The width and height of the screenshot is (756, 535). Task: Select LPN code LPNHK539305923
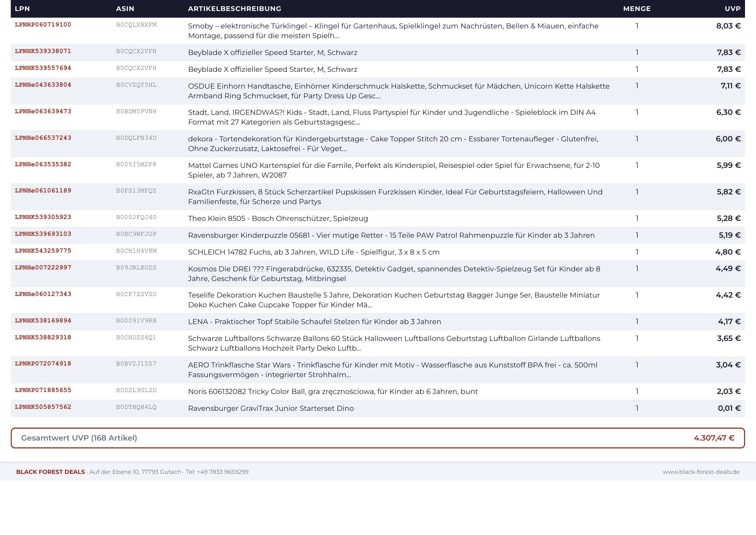click(43, 217)
